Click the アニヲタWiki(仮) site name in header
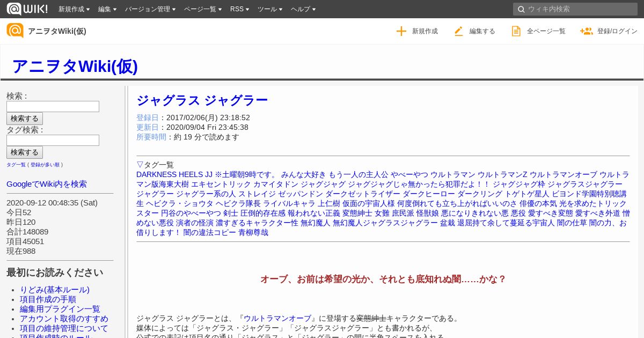The image size is (644, 338). 57,31
